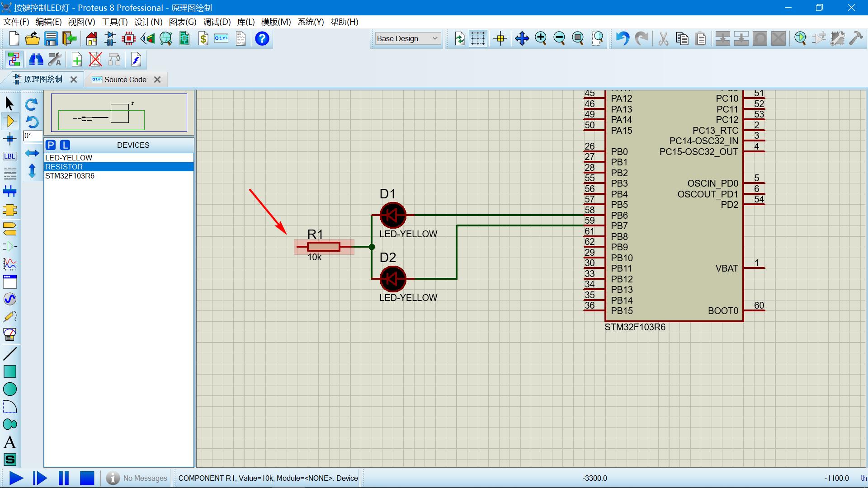Screen dimensions: 868x488
Task: Click the Stop simulation button
Action: [88, 478]
